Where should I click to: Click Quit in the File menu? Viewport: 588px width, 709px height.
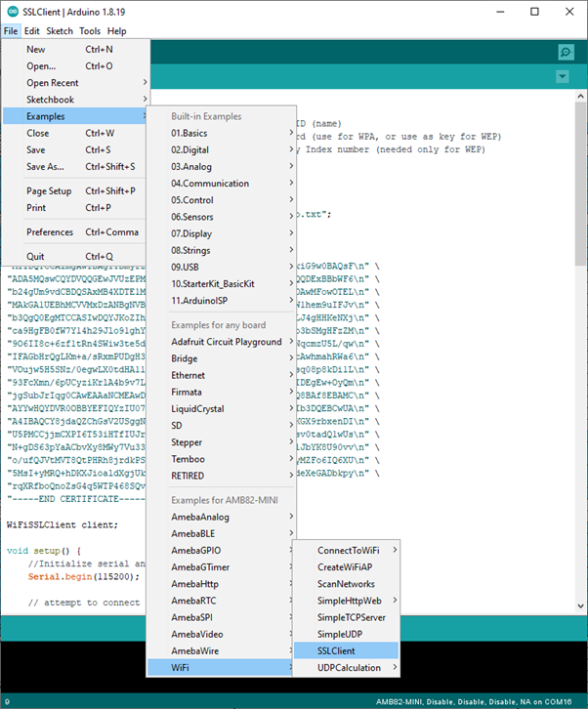click(x=36, y=257)
